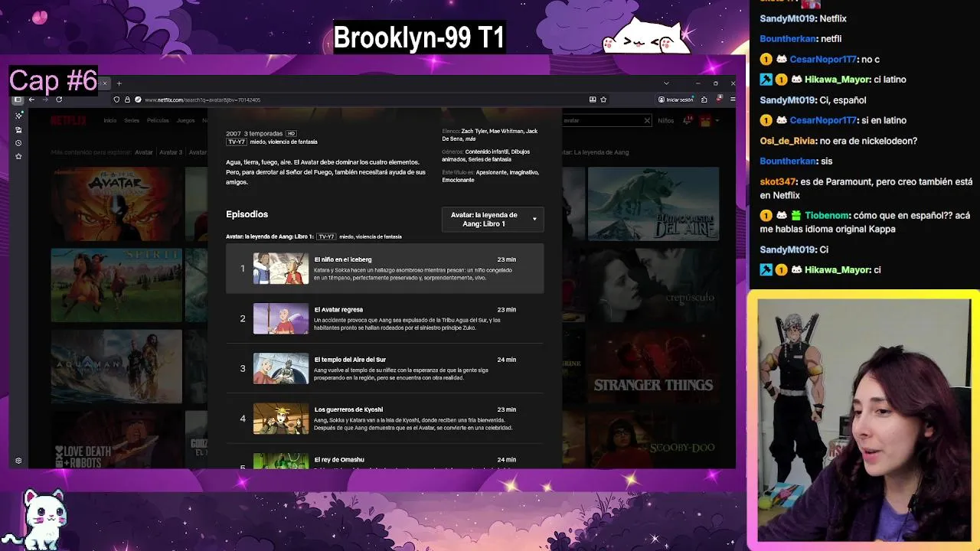Open the Películas tab in the Netflix menu
This screenshot has width=980, height=551.
(158, 120)
